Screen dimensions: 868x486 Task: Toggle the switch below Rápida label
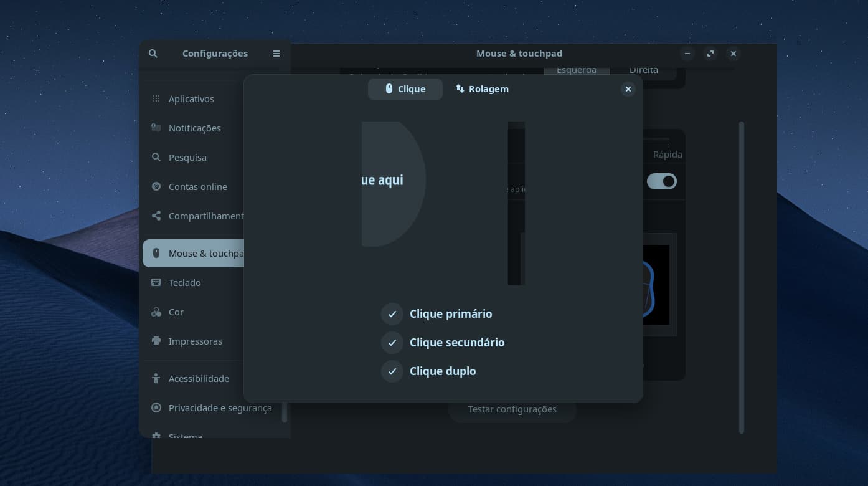coord(661,181)
